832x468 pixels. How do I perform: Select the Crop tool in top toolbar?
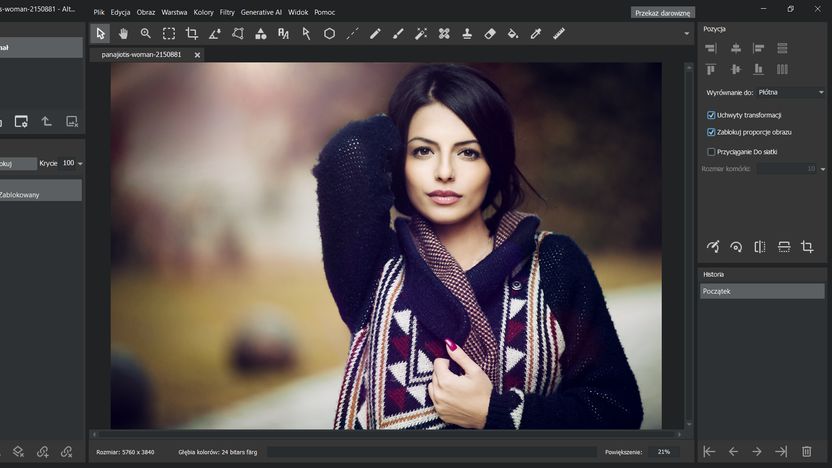(192, 34)
